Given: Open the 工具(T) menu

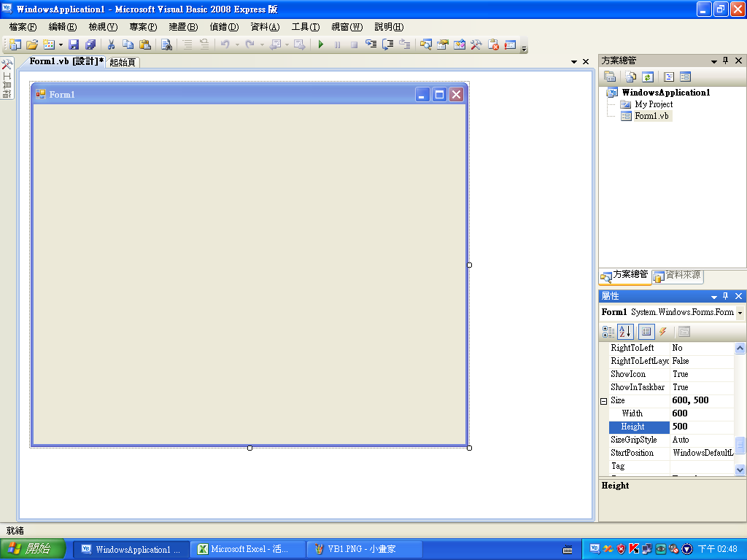Looking at the screenshot, I should (306, 27).
